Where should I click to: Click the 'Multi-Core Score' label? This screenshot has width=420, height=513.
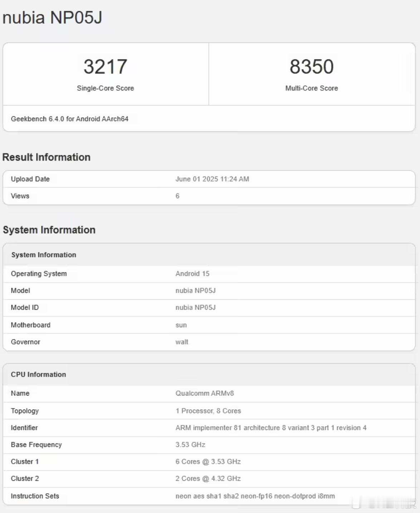[x=312, y=88]
